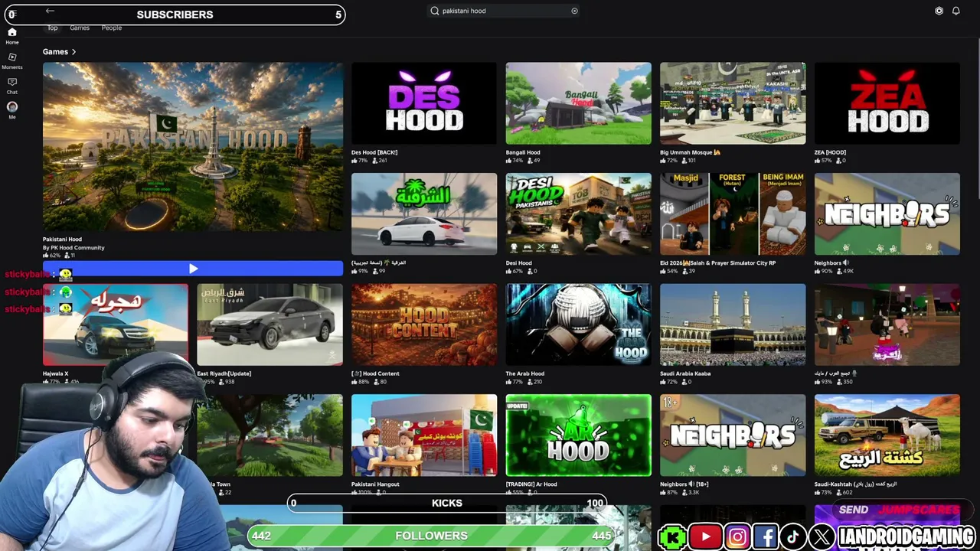
Task: Open the Des Hood thumbnail
Action: coord(424,103)
